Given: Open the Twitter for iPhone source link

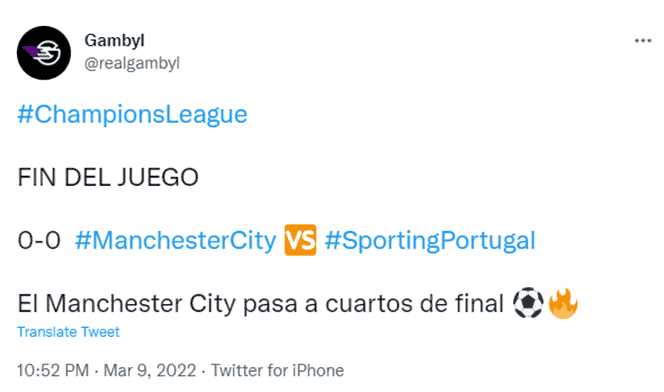Looking at the screenshot, I should pos(277,370).
